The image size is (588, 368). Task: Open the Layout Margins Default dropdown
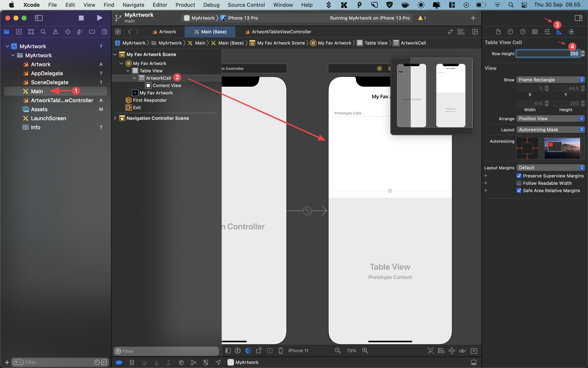(550, 168)
